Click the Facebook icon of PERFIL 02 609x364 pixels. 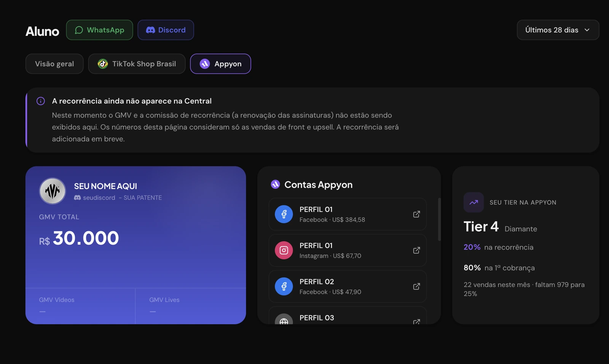tap(284, 286)
